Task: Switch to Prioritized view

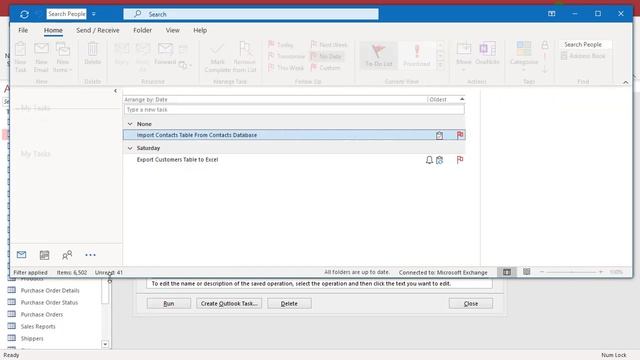Action: tap(417, 55)
